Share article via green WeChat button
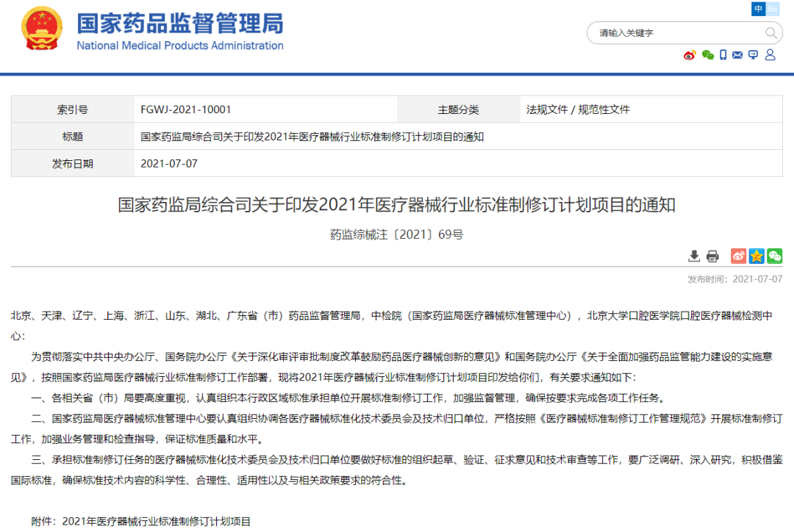The width and height of the screenshot is (794, 532). [x=775, y=256]
